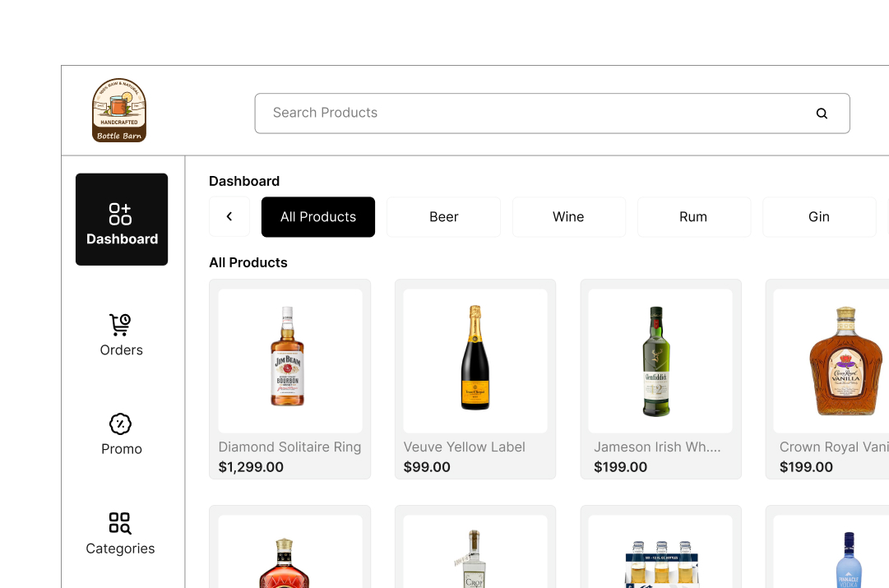Select the Beer category tab

tap(443, 216)
